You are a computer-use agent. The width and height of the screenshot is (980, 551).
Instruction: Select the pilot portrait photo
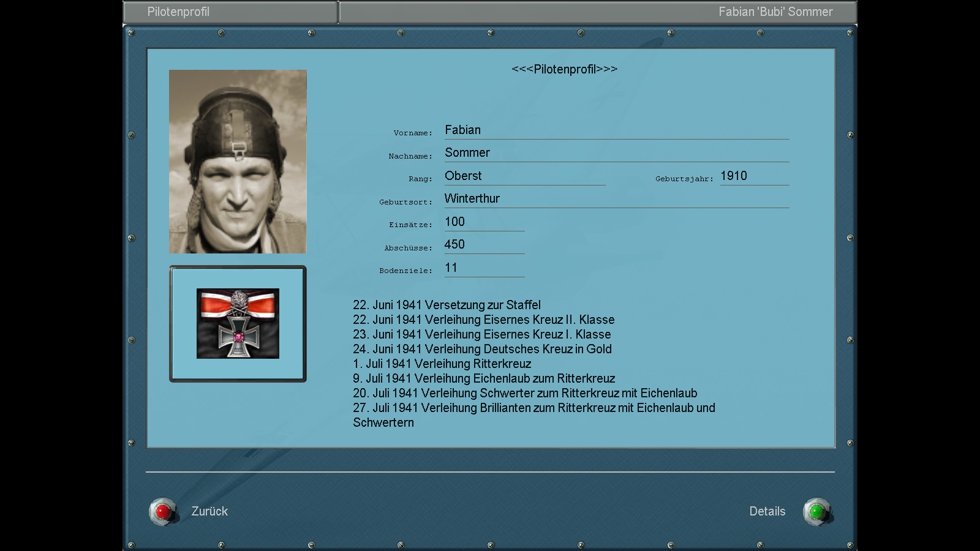238,162
